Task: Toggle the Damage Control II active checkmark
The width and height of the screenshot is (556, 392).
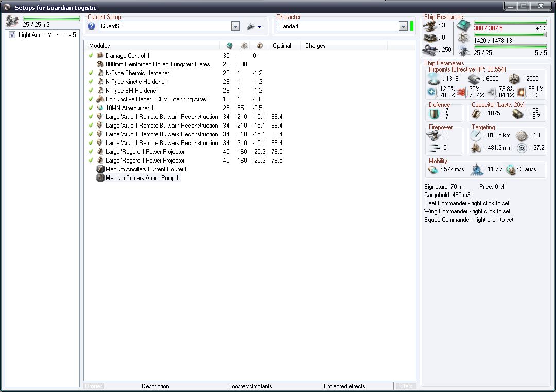Action: pyautogui.click(x=91, y=55)
